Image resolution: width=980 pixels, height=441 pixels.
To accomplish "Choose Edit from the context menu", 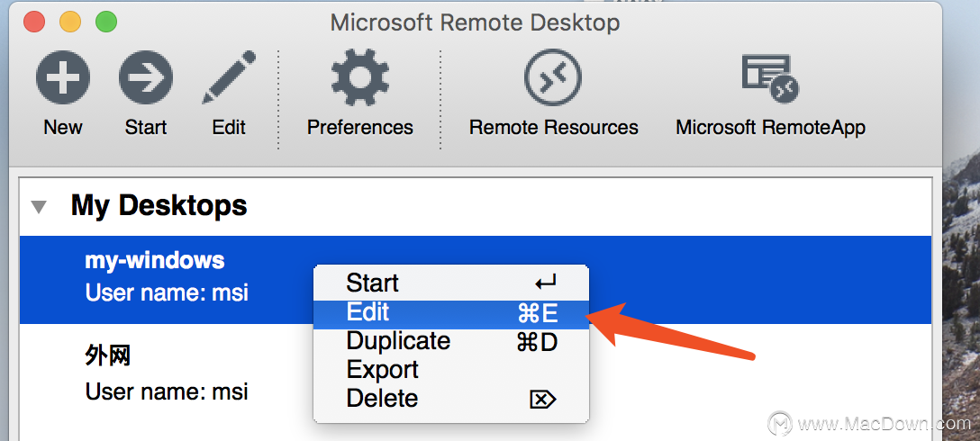I will [450, 312].
